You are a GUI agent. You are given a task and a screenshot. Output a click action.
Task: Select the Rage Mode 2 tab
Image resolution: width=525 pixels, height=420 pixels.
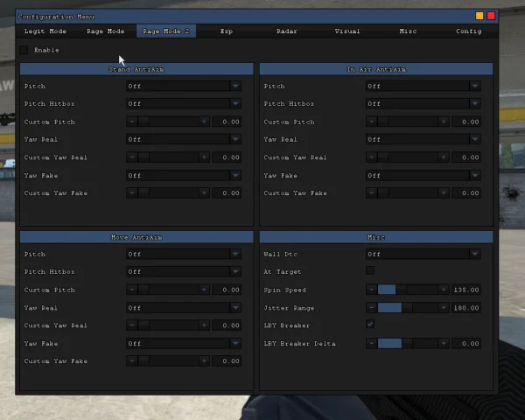coord(166,31)
